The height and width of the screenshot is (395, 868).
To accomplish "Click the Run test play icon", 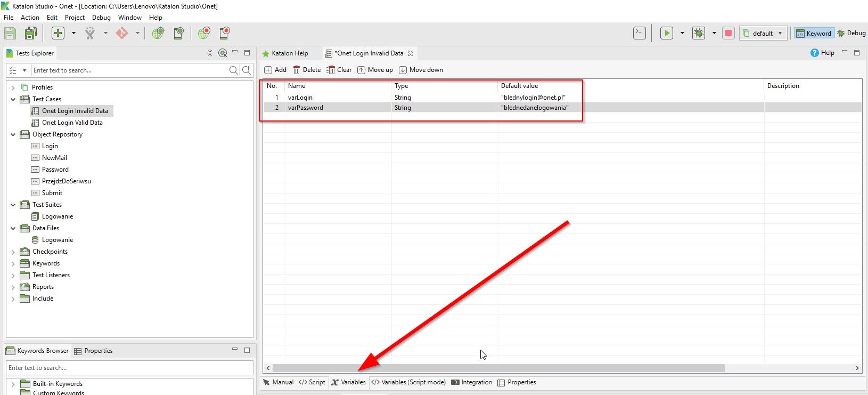I will (x=666, y=33).
